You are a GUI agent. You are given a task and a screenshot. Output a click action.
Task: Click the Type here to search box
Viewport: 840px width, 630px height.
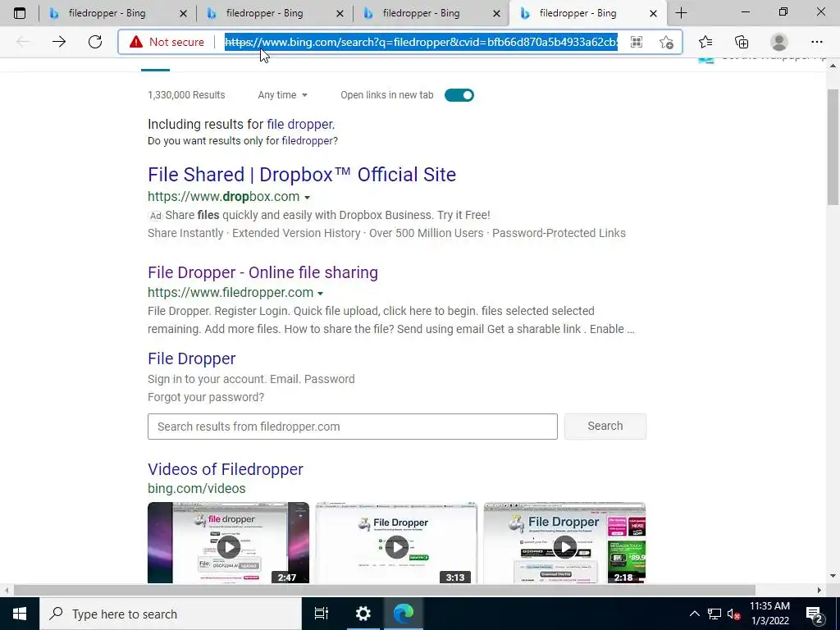tap(171, 614)
